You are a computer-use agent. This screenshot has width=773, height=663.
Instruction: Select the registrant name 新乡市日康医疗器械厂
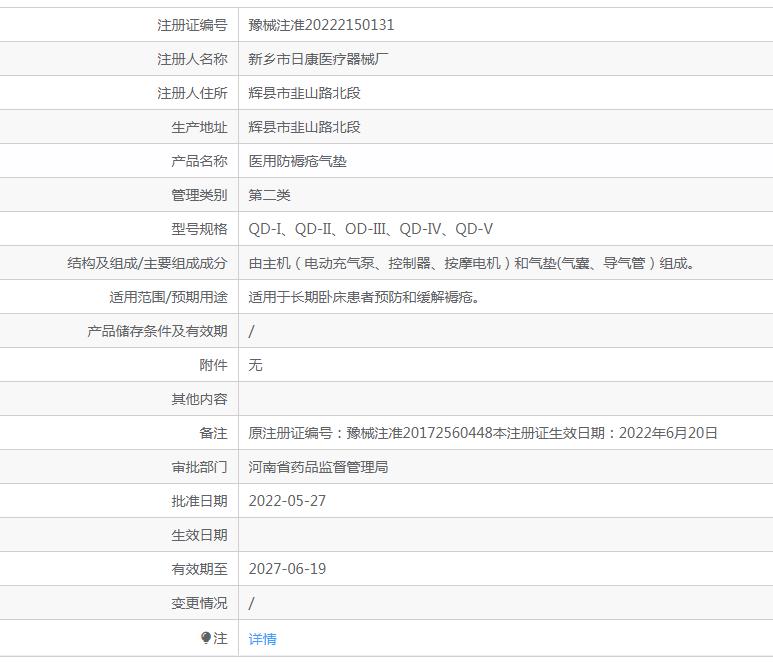tap(319, 59)
